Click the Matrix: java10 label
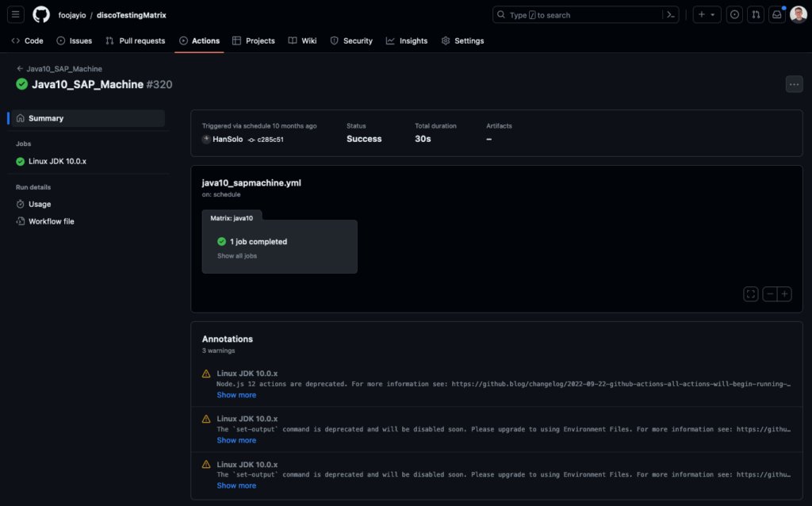Screen dimensions: 812x506 click(x=232, y=218)
